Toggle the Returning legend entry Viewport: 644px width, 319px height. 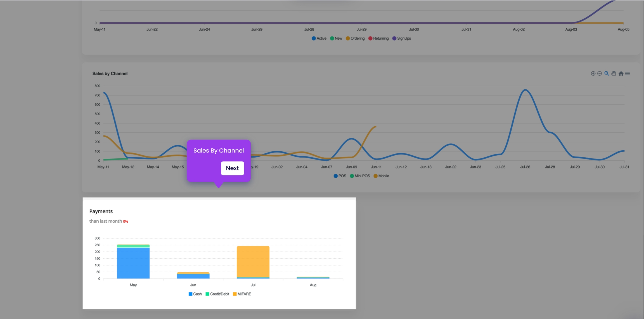click(378, 39)
